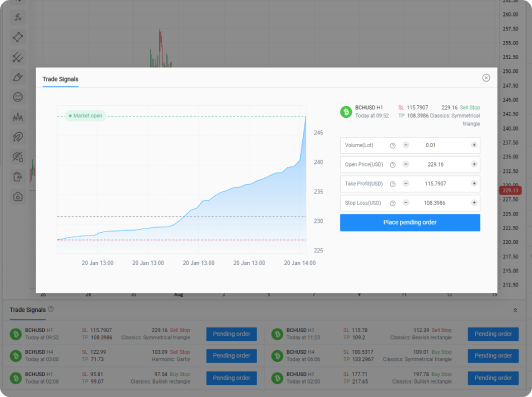Increase the Stop Loss(USD) value

pos(474,203)
